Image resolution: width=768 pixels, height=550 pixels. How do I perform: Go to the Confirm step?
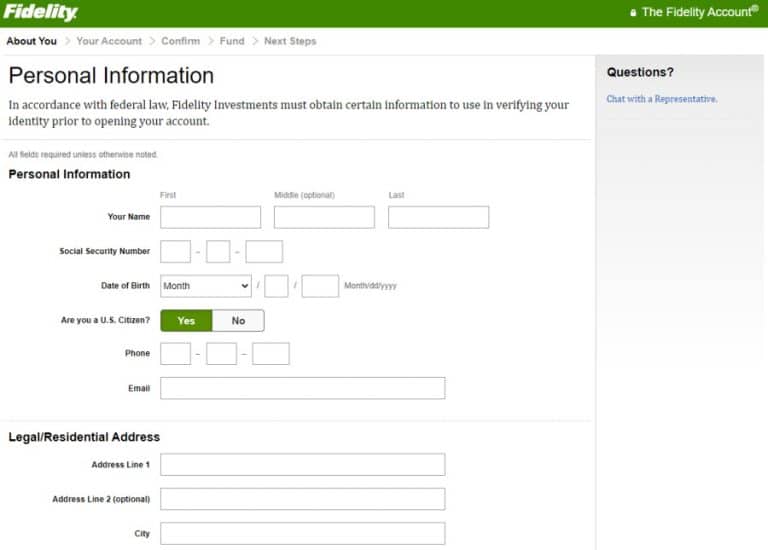(x=180, y=41)
